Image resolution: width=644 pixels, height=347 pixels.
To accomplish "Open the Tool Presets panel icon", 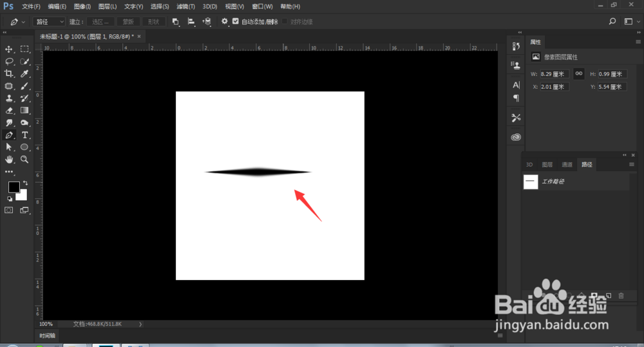I will coord(516,118).
